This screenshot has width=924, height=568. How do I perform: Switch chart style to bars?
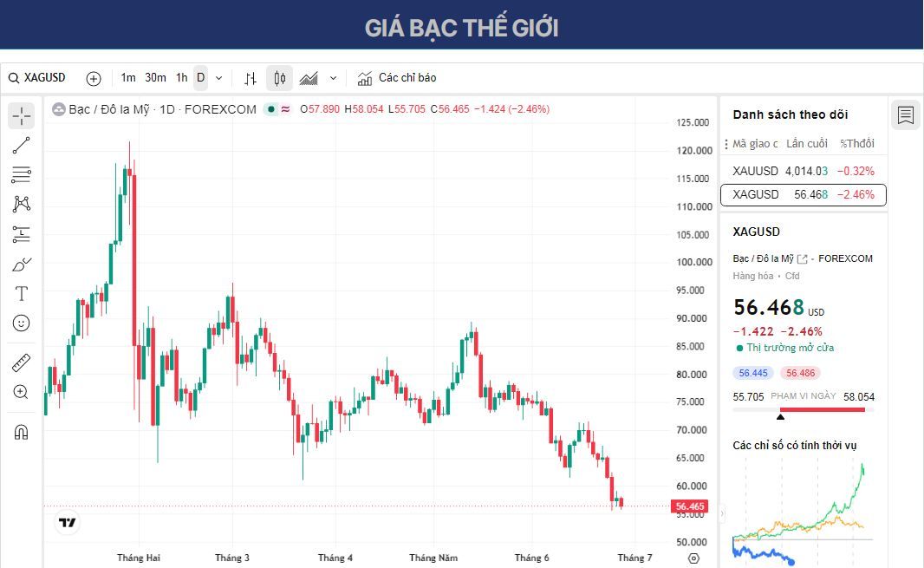[x=251, y=78]
